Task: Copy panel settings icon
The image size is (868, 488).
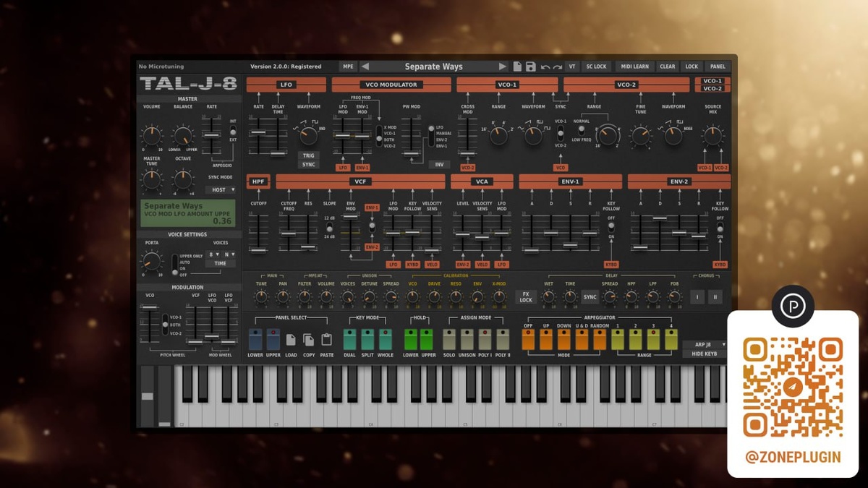Action: point(308,340)
